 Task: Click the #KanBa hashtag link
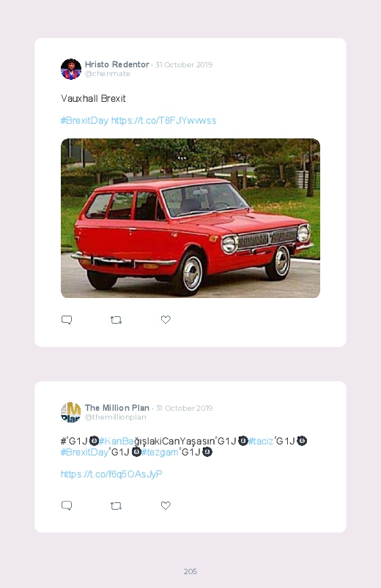116,441
